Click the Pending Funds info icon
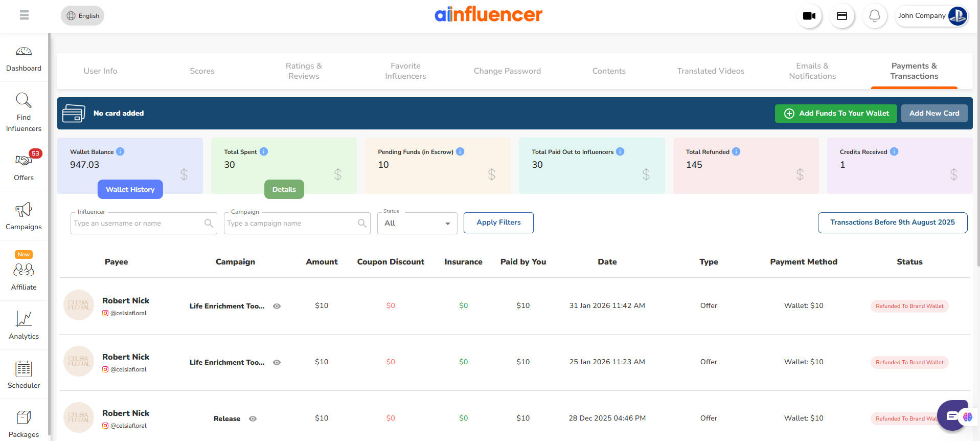The image size is (980, 441). [460, 151]
